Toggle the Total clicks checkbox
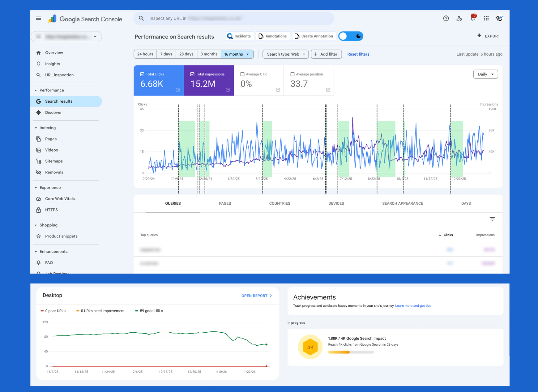The width and height of the screenshot is (538, 392). (x=142, y=74)
